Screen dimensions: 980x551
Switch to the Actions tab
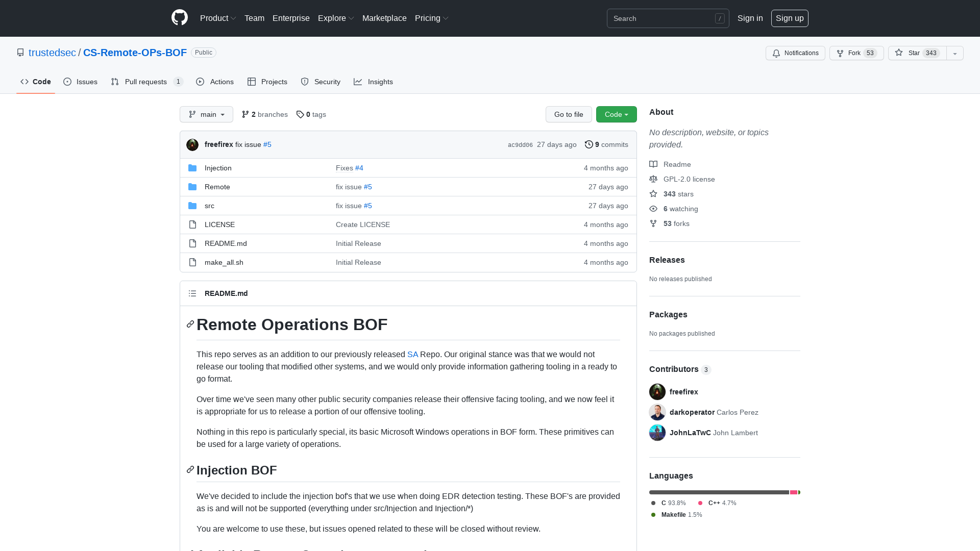pos(215,82)
